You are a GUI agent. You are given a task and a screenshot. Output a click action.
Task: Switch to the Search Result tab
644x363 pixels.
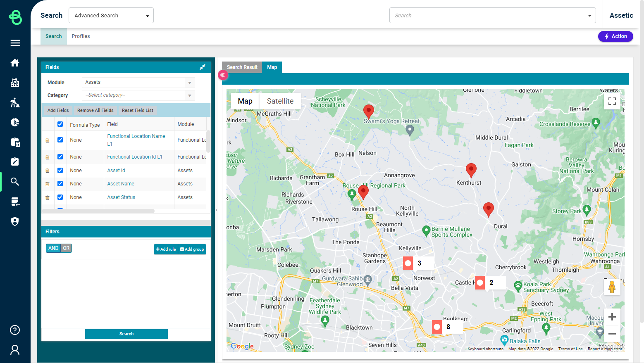point(242,67)
